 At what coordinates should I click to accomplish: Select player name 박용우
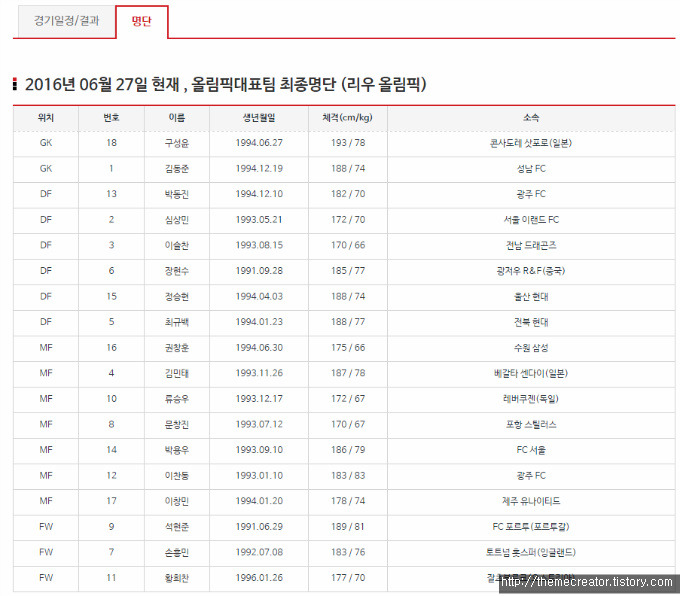click(x=177, y=450)
